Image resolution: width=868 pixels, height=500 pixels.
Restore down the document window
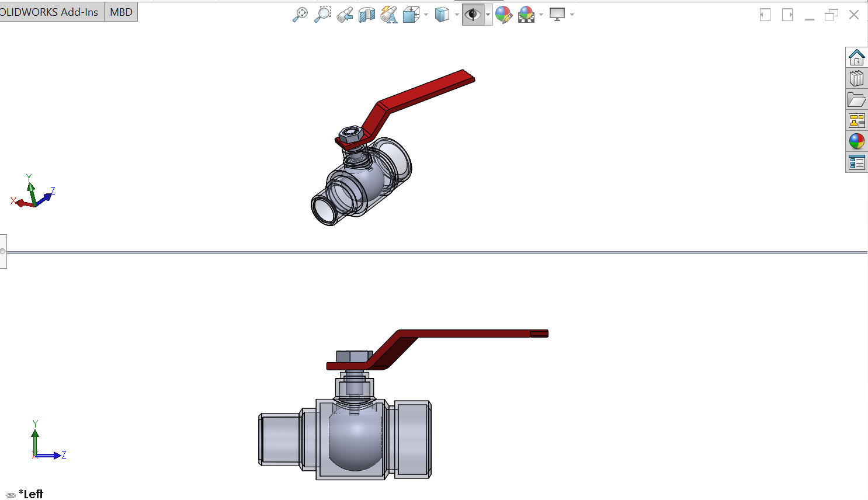831,15
